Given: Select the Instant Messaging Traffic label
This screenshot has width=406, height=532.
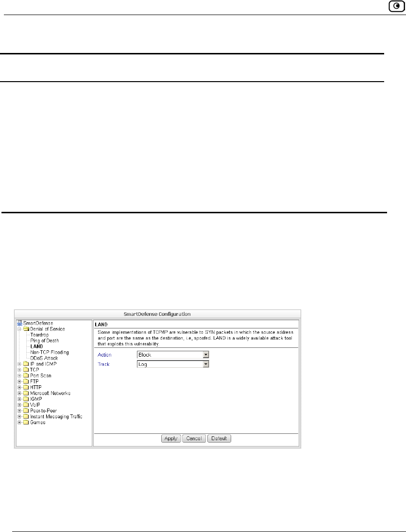Looking at the screenshot, I should pyautogui.click(x=56, y=417).
